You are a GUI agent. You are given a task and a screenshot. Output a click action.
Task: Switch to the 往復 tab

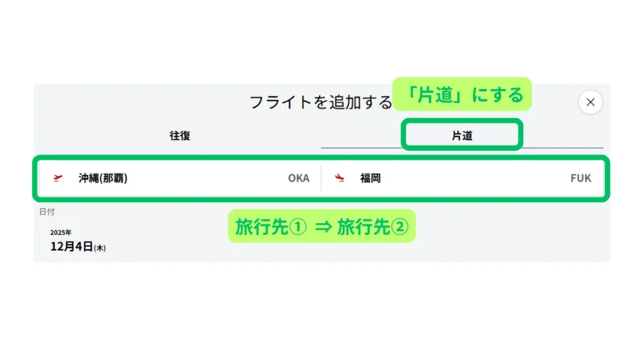(180, 135)
